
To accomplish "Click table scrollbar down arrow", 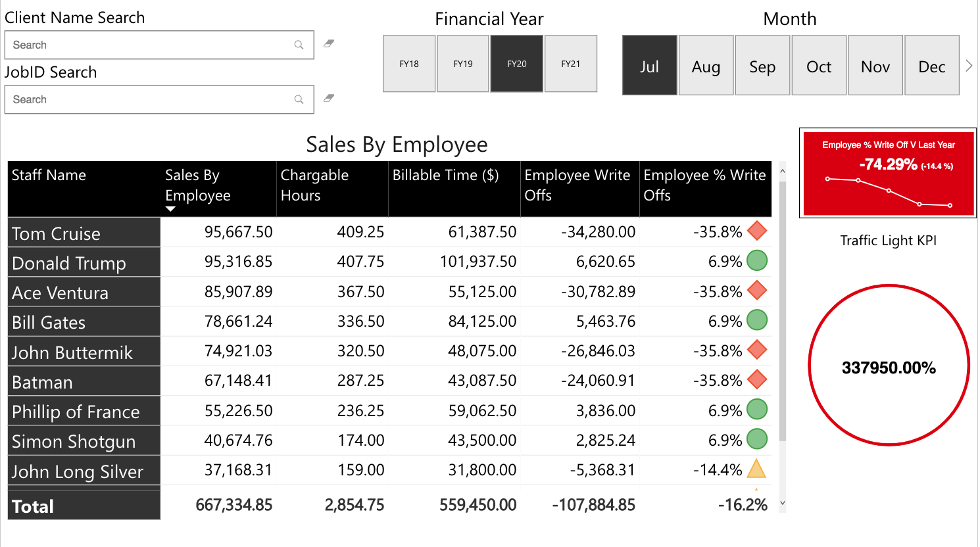I will [783, 503].
